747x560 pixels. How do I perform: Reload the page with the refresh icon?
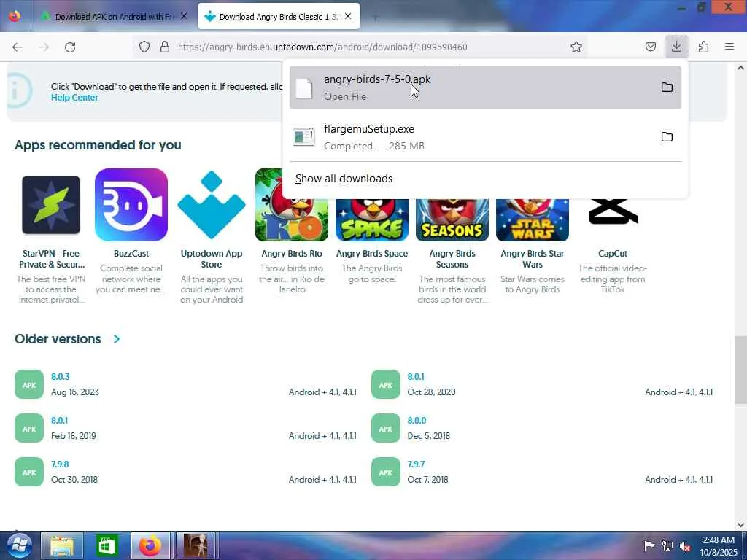pos(70,47)
